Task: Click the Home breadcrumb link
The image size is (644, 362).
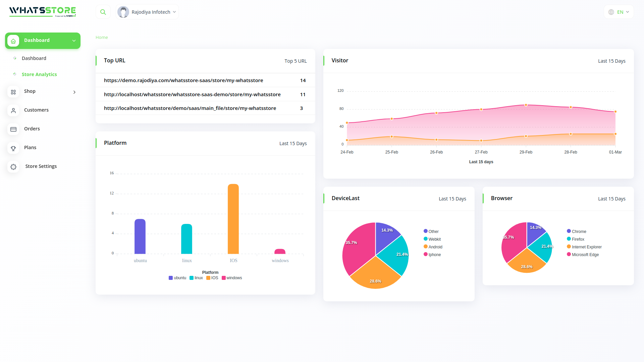Action: point(102,38)
